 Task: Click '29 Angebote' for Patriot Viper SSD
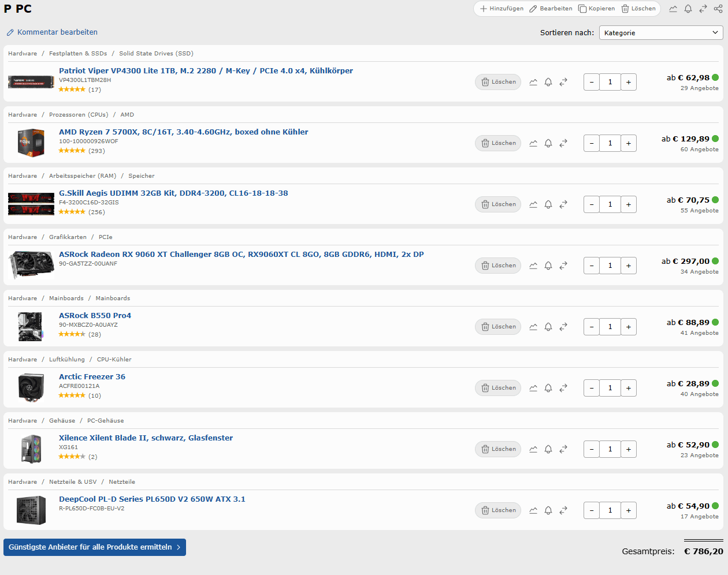coord(700,88)
